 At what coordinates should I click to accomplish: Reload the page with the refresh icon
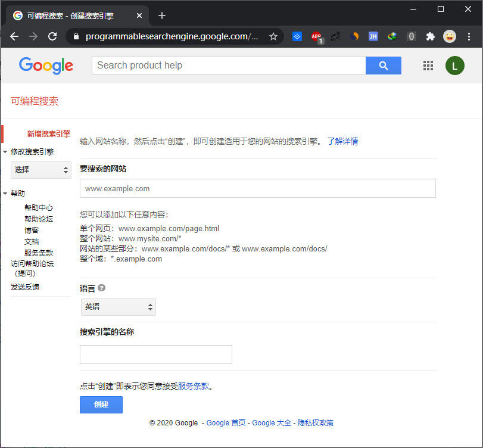pyautogui.click(x=52, y=36)
